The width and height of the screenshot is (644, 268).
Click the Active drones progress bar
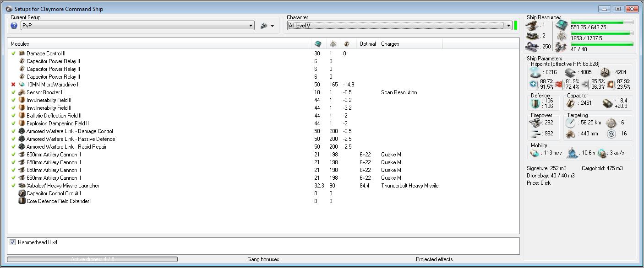93,259
